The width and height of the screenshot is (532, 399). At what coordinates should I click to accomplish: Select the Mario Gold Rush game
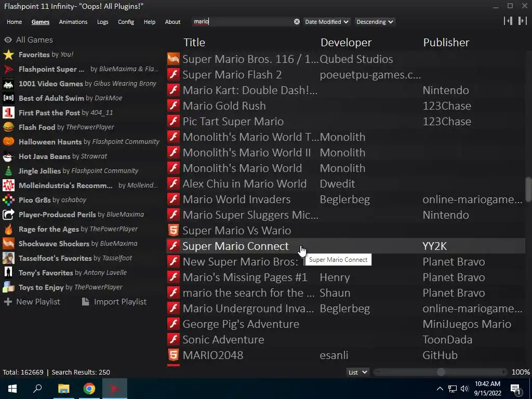point(345,106)
